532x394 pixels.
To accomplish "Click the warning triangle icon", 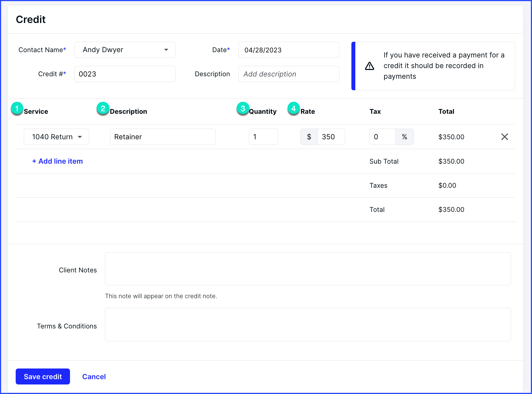I will pyautogui.click(x=369, y=66).
